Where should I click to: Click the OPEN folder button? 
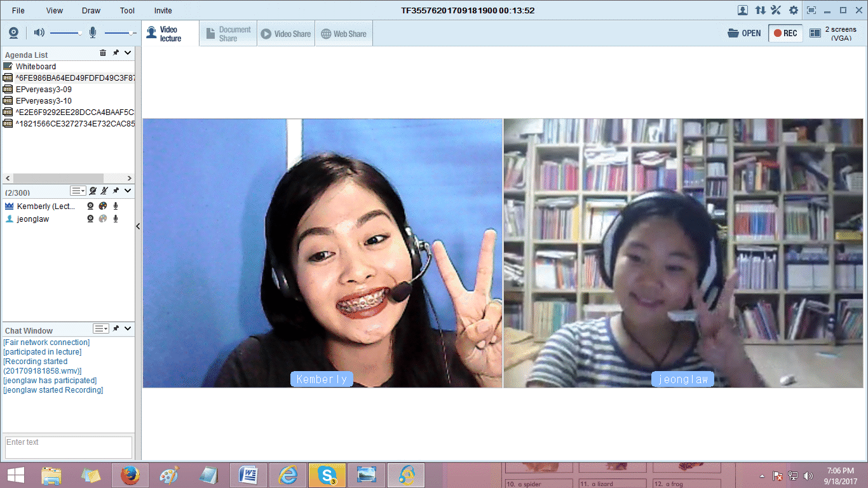coord(744,33)
